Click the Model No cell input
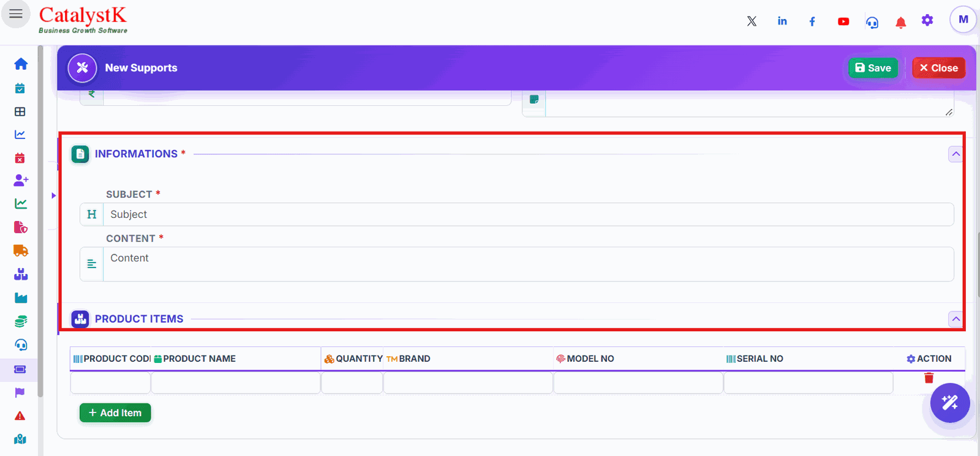The width and height of the screenshot is (980, 456). point(638,383)
